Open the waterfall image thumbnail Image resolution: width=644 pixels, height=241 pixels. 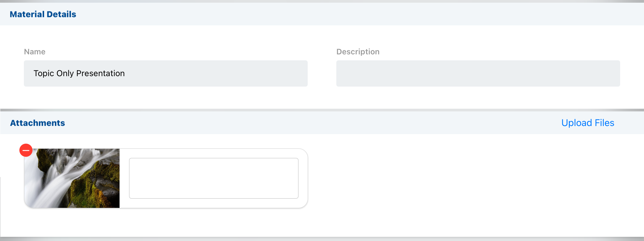pyautogui.click(x=72, y=178)
